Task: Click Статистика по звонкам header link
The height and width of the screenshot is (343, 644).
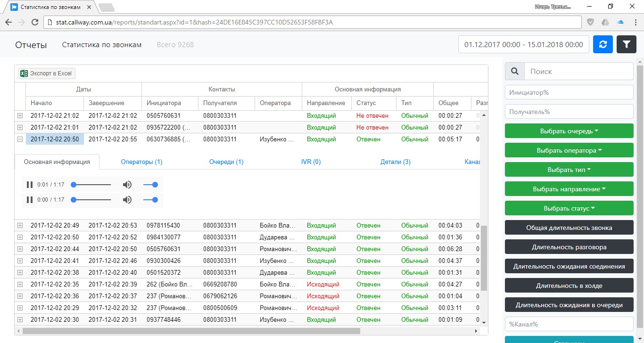Action: click(x=102, y=45)
